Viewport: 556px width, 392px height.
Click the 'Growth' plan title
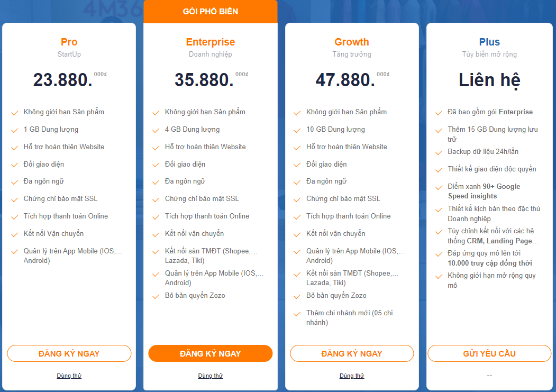click(352, 42)
